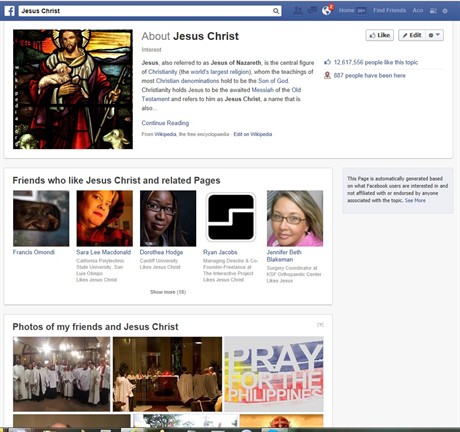
Task: Open messages icon in top bar
Action: [312, 11]
